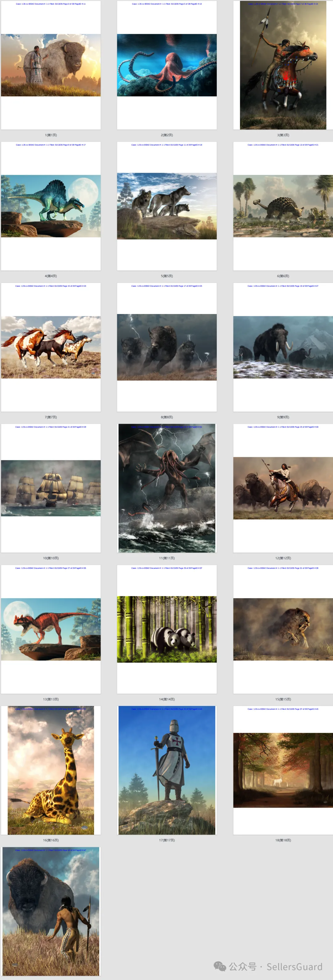The image size is (333, 980).
Task: Click the page label "4(第4页)"
Action: click(x=51, y=276)
